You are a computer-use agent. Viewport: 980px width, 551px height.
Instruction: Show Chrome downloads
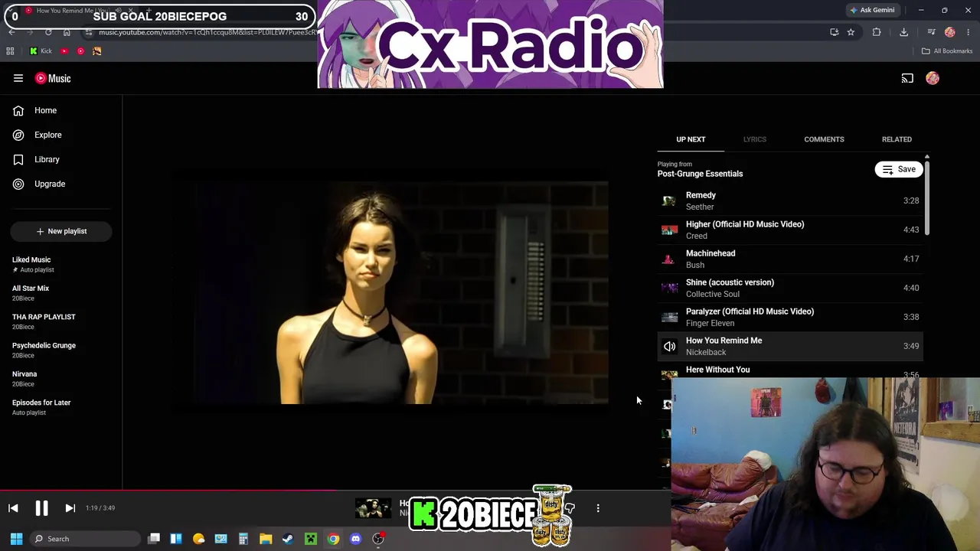pyautogui.click(x=903, y=32)
